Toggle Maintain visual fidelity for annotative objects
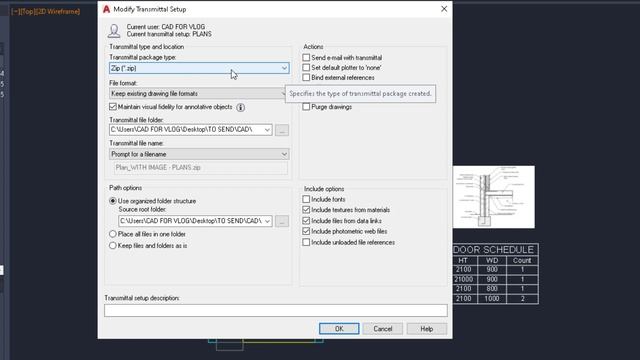 113,107
